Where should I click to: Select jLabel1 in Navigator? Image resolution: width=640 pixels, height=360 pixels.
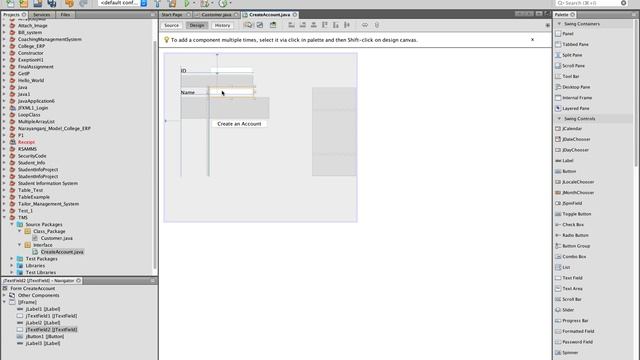point(42,309)
